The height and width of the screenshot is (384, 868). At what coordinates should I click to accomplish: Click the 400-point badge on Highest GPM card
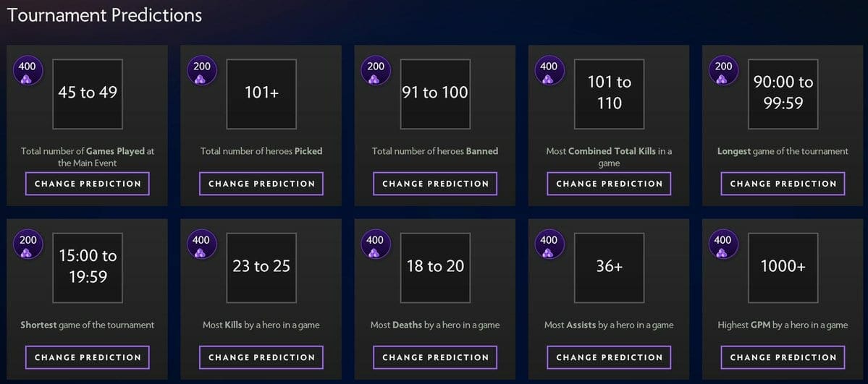(722, 245)
